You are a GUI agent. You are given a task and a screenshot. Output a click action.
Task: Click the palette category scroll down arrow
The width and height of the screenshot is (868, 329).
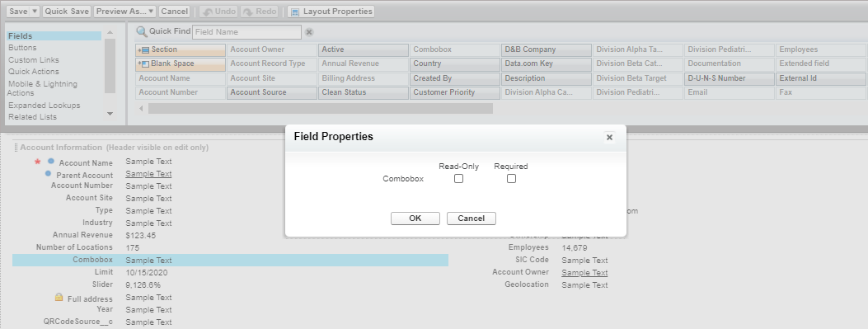coord(110,114)
